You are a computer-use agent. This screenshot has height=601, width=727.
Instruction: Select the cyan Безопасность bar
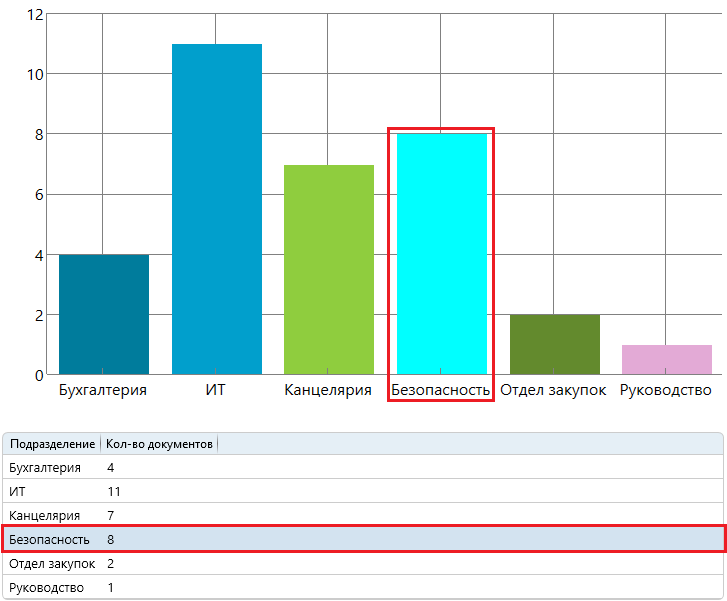click(441, 254)
